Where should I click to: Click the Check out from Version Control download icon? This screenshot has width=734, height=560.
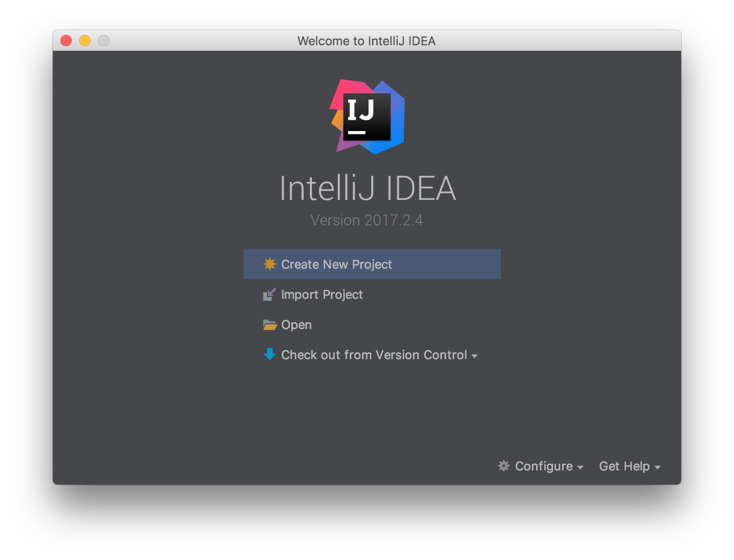(x=269, y=354)
